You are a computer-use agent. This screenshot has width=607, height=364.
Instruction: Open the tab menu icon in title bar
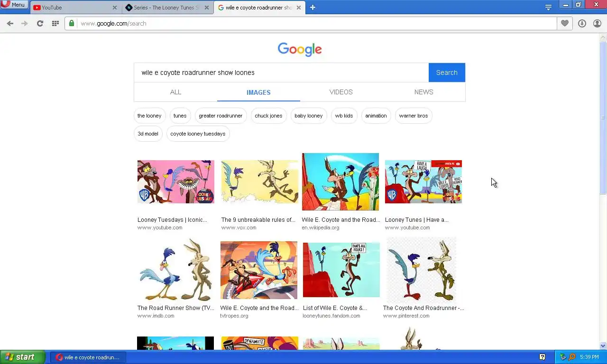548,7
